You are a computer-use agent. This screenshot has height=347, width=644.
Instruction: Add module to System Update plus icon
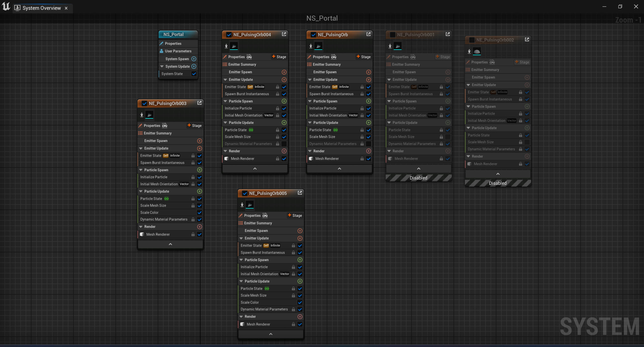click(x=194, y=66)
